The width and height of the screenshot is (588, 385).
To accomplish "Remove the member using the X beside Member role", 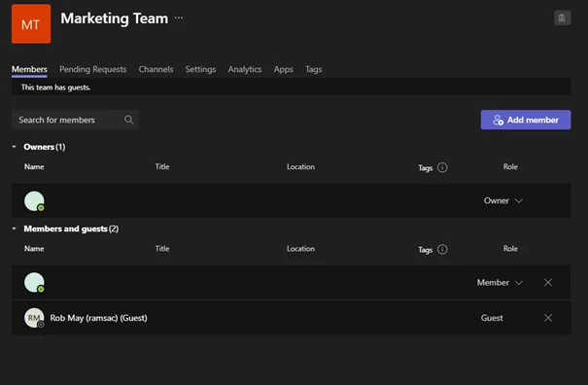I will pyautogui.click(x=548, y=283).
